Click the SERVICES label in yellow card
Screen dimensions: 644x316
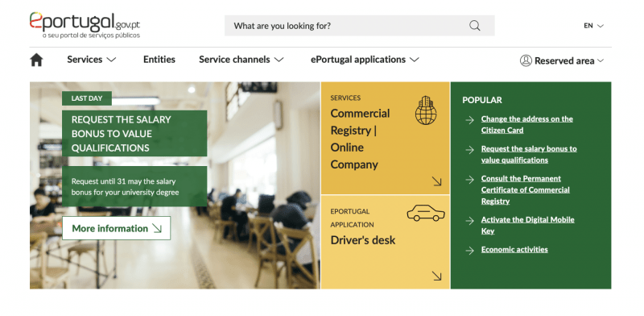pyautogui.click(x=345, y=98)
